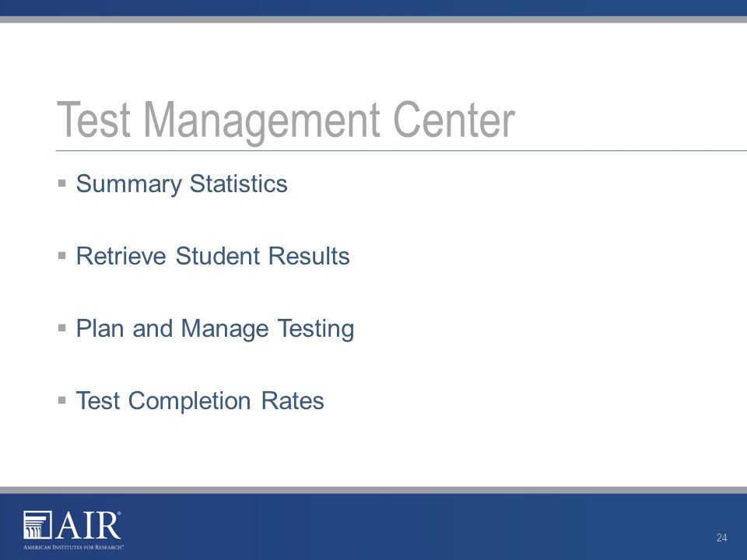Click the Plan and Manage Testing bullet marker
The width and height of the screenshot is (747, 560).
[62, 327]
